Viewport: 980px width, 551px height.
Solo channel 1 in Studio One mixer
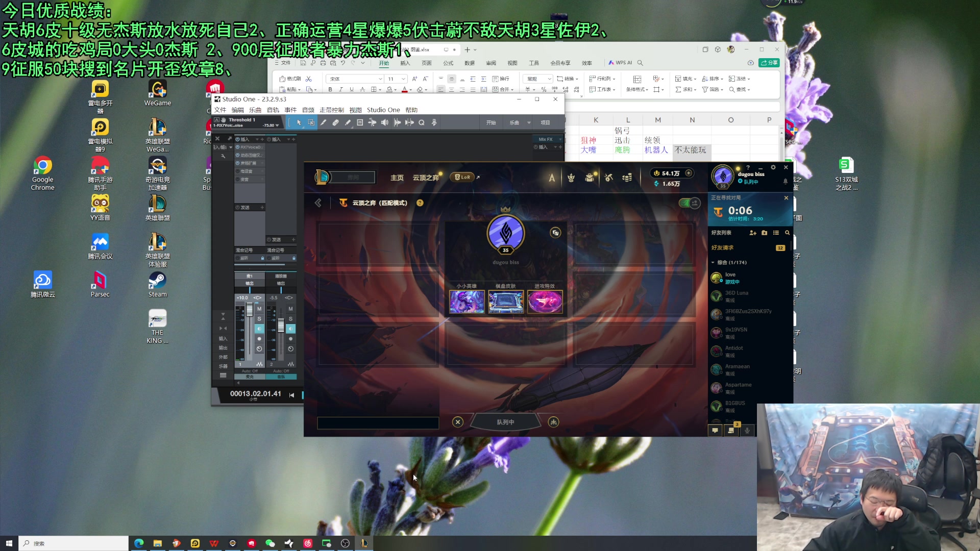pyautogui.click(x=259, y=319)
